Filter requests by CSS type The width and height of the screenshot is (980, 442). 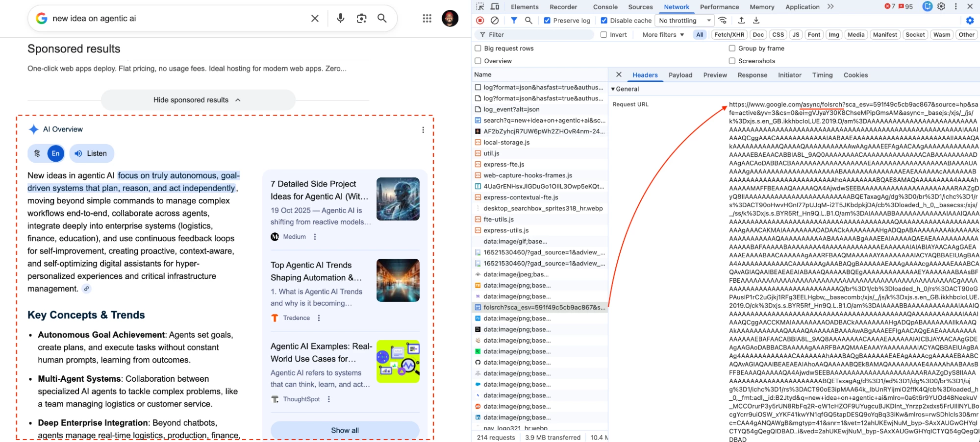[x=778, y=35]
